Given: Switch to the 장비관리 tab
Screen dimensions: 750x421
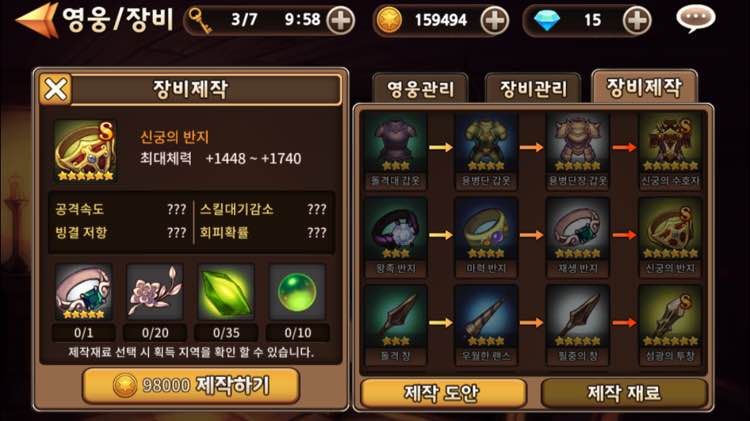Looking at the screenshot, I should (533, 89).
